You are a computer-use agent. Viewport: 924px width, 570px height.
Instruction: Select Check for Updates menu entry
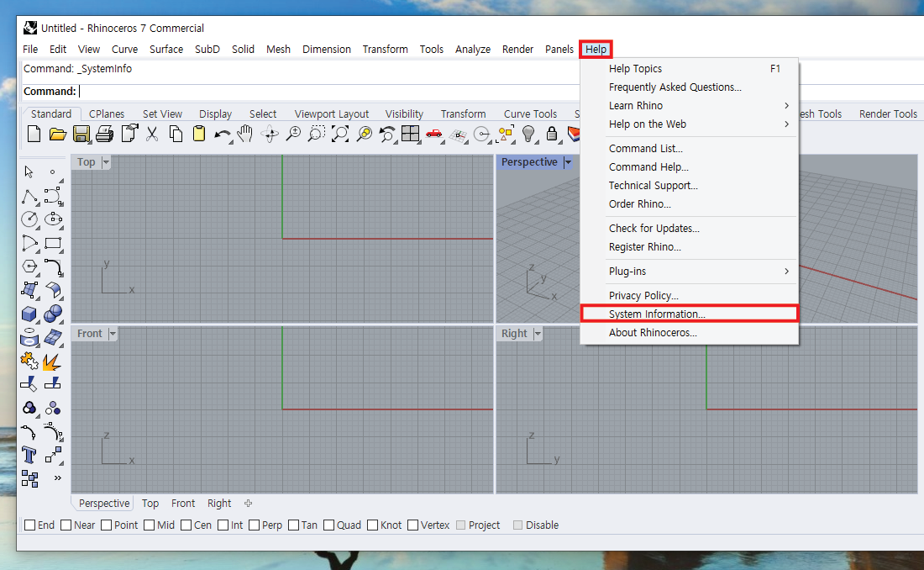pyautogui.click(x=690, y=229)
